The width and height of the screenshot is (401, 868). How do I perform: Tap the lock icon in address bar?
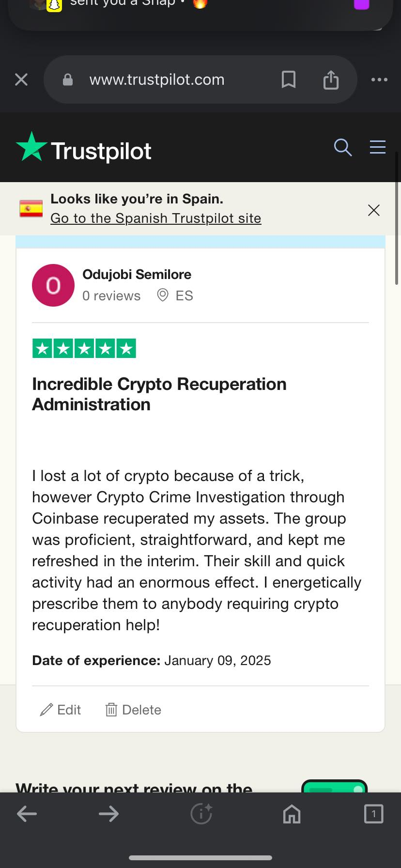pyautogui.click(x=68, y=79)
